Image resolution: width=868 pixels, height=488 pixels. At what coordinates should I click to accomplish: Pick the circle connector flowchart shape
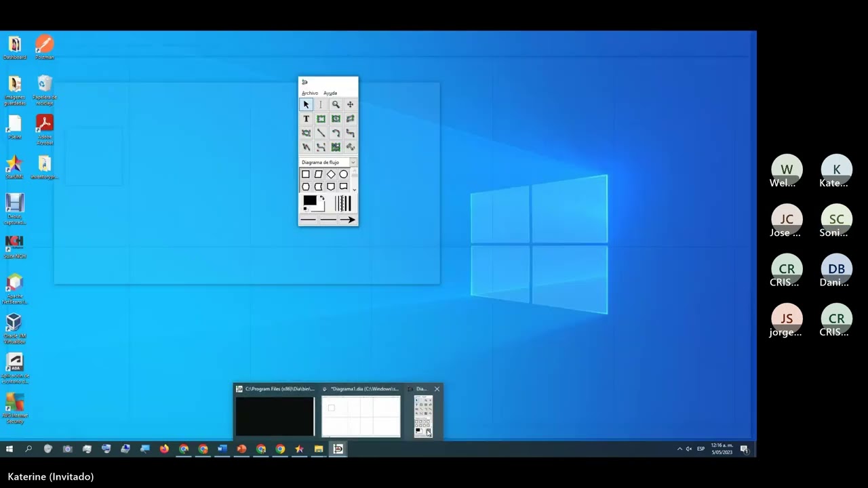pos(343,174)
